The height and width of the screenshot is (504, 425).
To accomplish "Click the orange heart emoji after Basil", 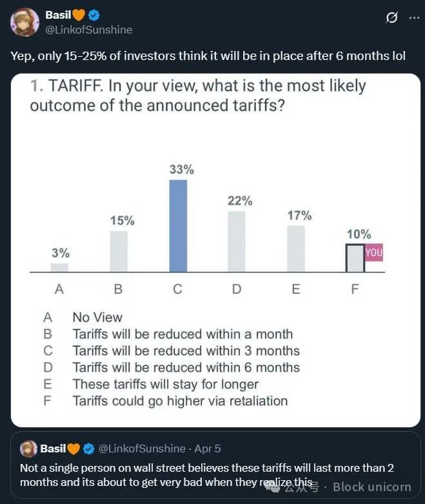I will click(79, 15).
